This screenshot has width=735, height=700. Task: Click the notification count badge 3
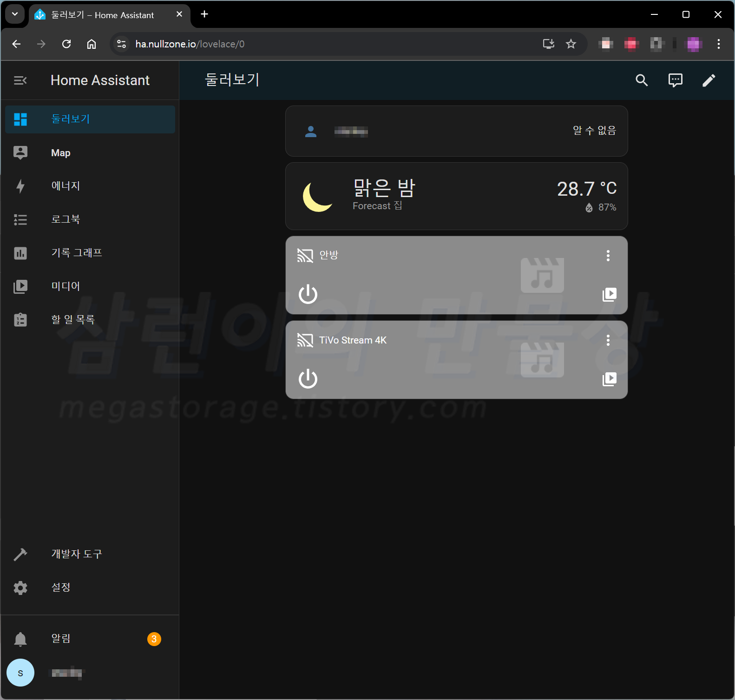[x=154, y=639]
